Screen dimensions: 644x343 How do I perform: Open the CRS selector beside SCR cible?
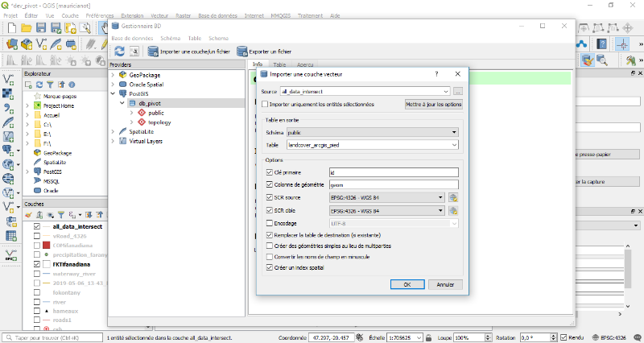[453, 210]
